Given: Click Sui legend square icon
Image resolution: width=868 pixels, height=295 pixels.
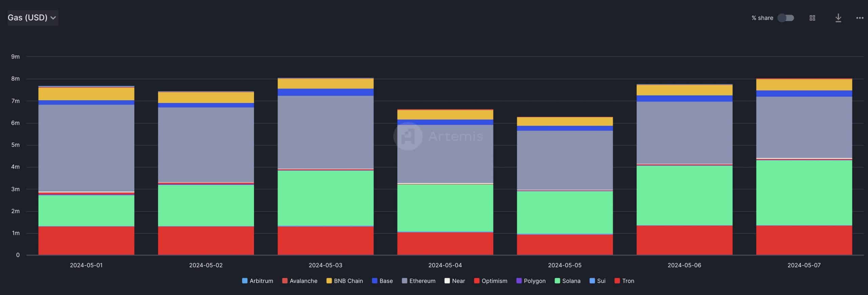Looking at the screenshot, I should (592, 281).
